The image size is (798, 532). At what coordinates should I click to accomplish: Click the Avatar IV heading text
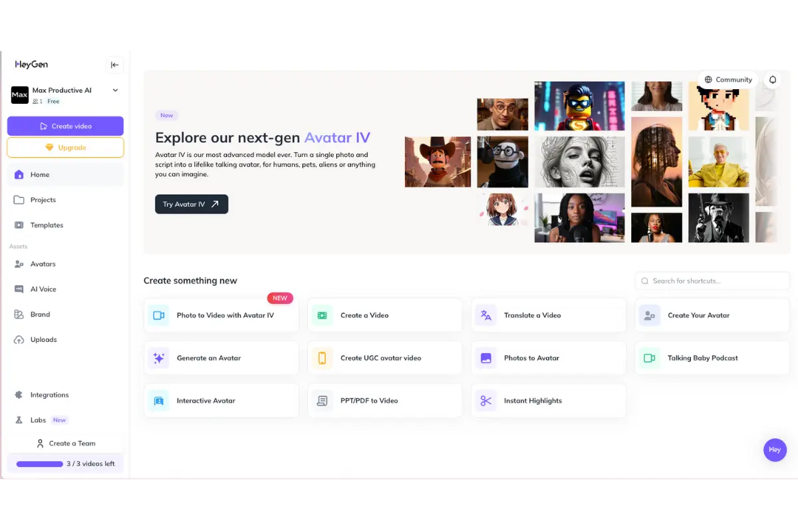(337, 138)
